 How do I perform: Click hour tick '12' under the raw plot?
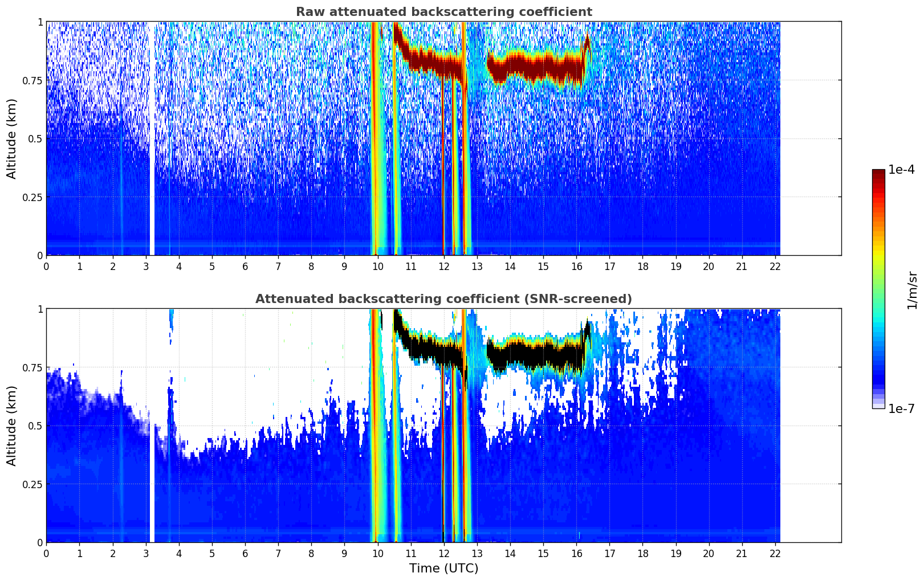coord(443,266)
